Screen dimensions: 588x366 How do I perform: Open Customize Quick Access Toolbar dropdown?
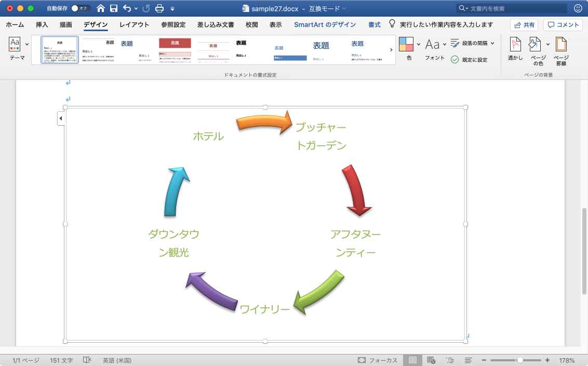click(172, 9)
